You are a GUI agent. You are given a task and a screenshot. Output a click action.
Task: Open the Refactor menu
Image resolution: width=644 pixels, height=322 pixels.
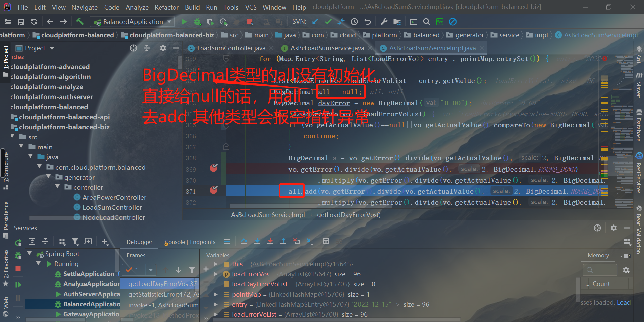166,7
